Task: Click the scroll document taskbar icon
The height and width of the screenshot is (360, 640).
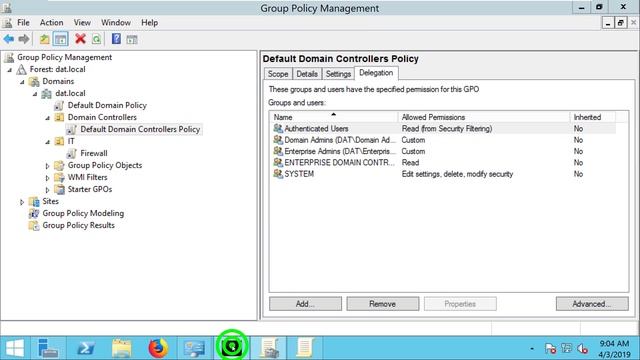Action: coord(304,348)
